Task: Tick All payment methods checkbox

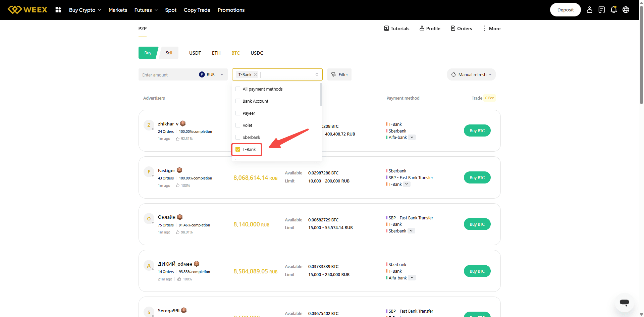Action: (x=238, y=89)
